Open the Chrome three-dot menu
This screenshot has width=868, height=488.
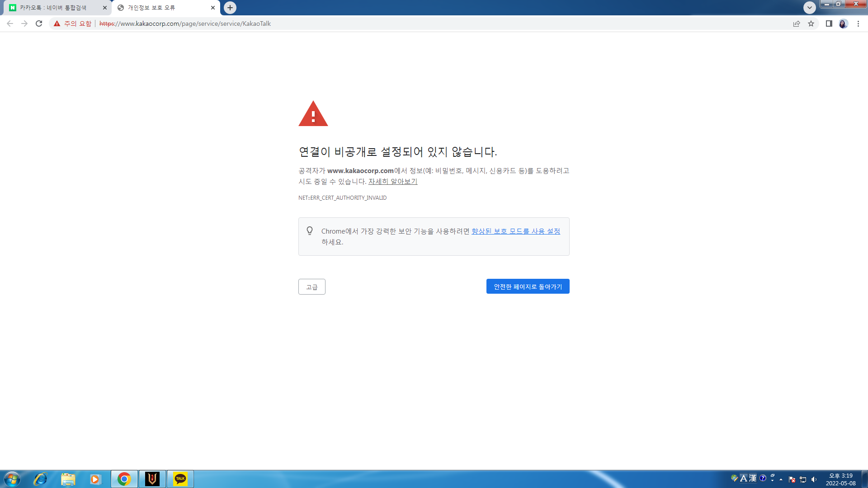(x=858, y=23)
